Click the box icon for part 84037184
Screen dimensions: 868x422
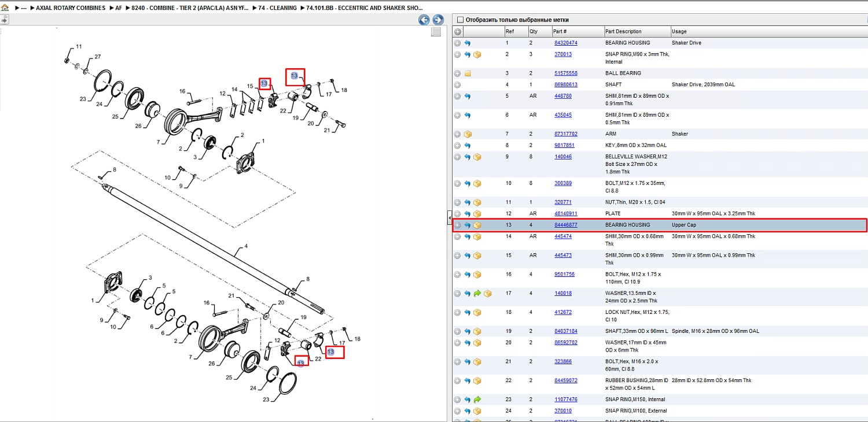tap(477, 332)
